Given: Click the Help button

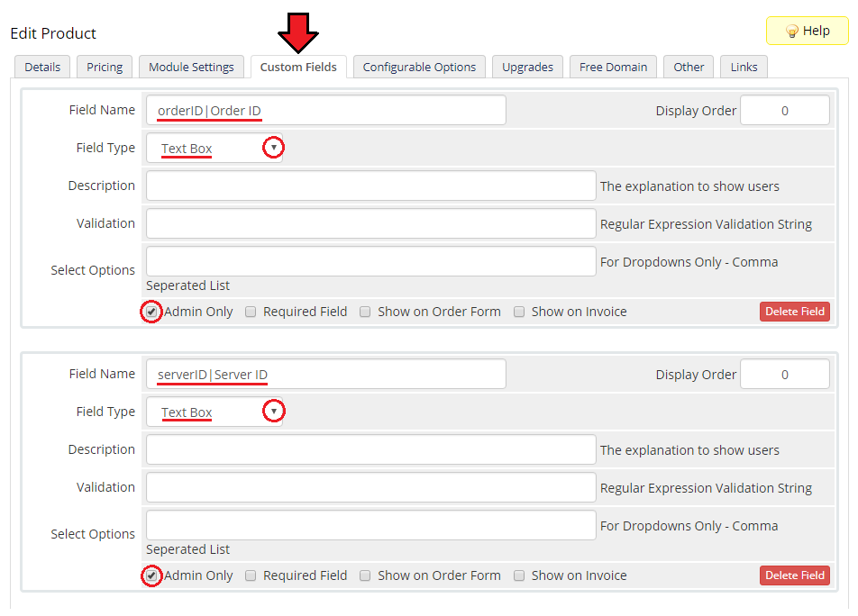Looking at the screenshot, I should [x=808, y=31].
